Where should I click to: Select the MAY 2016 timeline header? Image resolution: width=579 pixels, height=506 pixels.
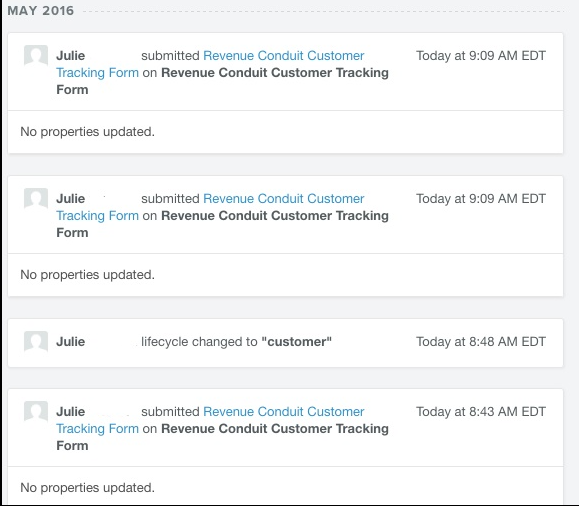click(x=41, y=10)
